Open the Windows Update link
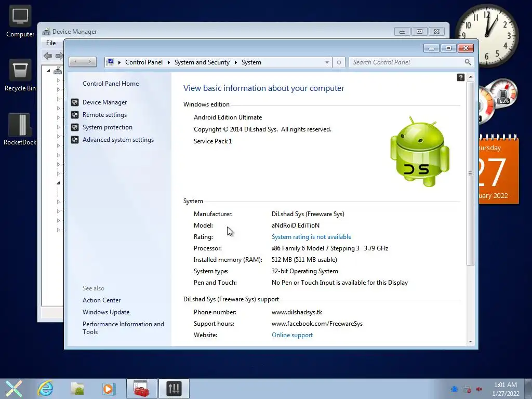The image size is (532, 399). click(106, 312)
